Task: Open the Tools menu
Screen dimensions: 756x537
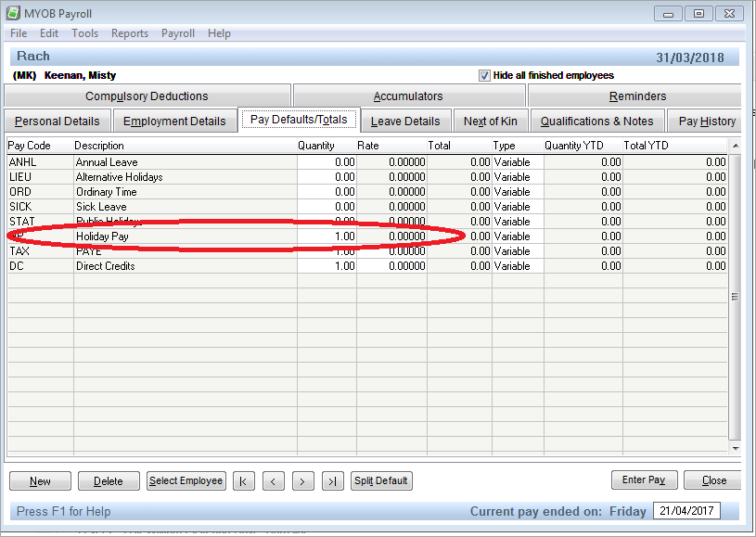Action: click(x=84, y=33)
